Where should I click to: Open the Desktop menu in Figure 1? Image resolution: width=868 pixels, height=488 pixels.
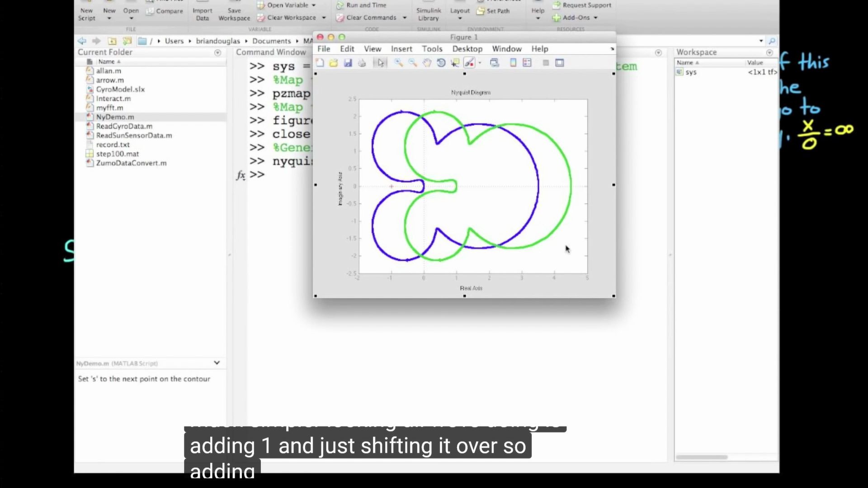coord(467,49)
